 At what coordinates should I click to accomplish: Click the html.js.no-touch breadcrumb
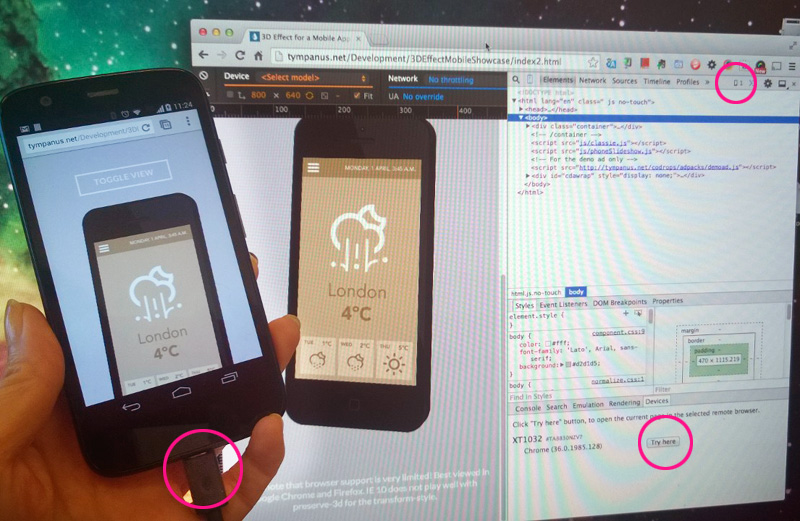pos(536,293)
